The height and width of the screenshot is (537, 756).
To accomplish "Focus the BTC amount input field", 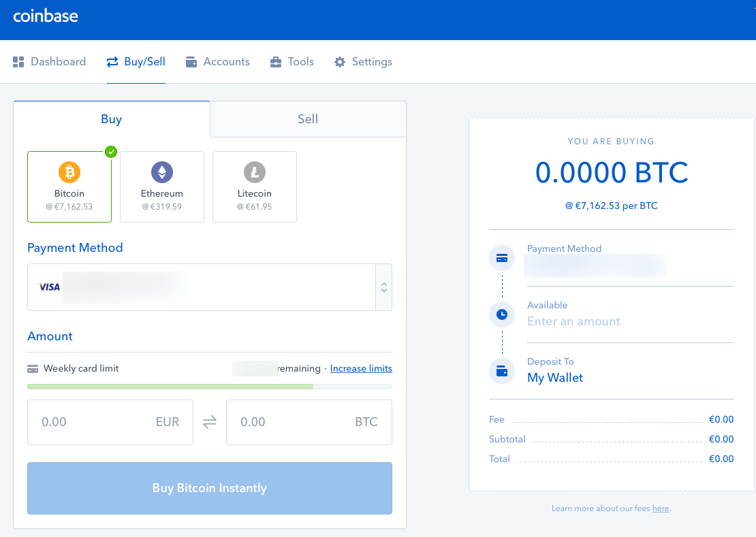I will coord(309,423).
